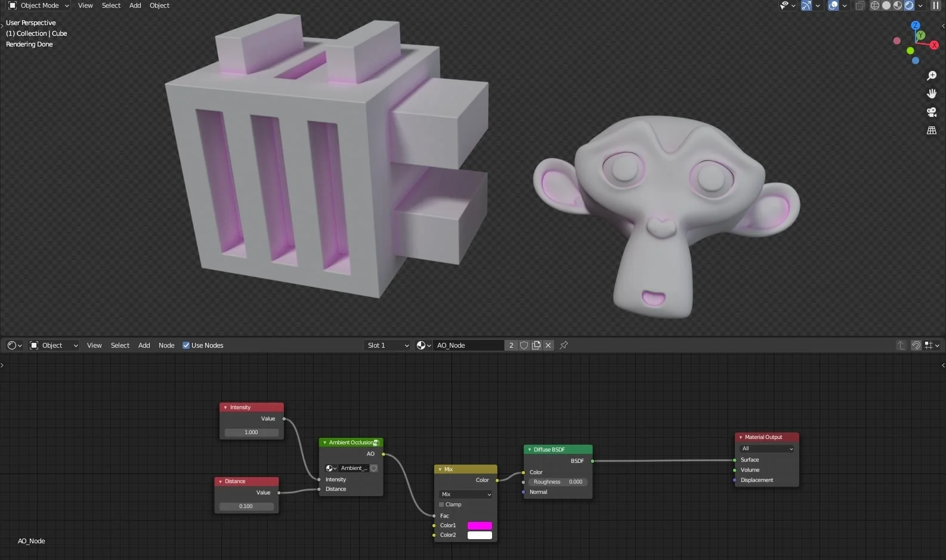Open the Add menu in 3D viewport
Screen dimensions: 946x560
135,5
